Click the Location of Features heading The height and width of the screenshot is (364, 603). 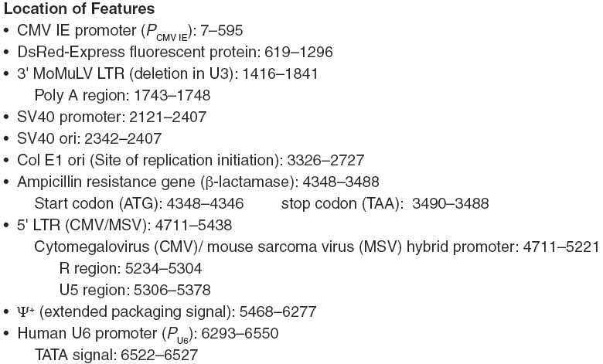(x=79, y=9)
